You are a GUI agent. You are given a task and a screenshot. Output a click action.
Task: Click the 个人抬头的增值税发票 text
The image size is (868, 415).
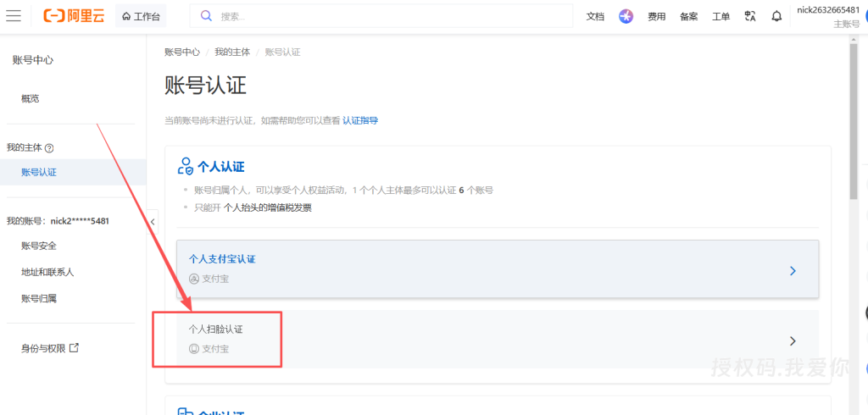coord(267,208)
